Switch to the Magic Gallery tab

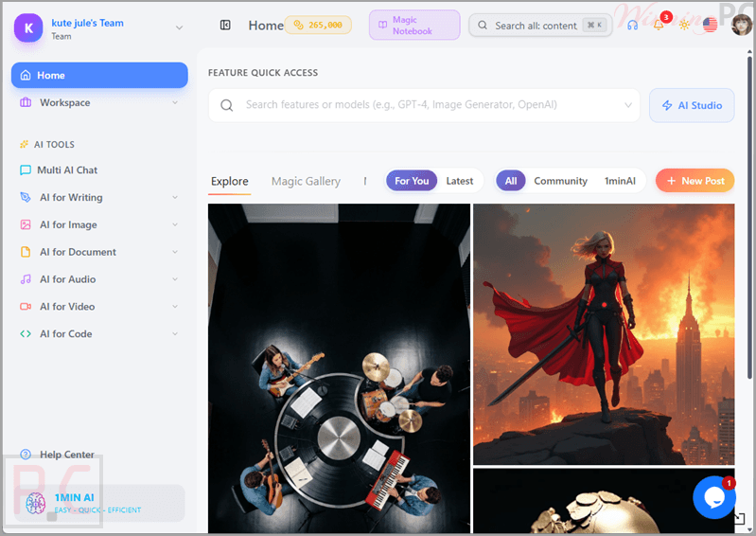(306, 182)
